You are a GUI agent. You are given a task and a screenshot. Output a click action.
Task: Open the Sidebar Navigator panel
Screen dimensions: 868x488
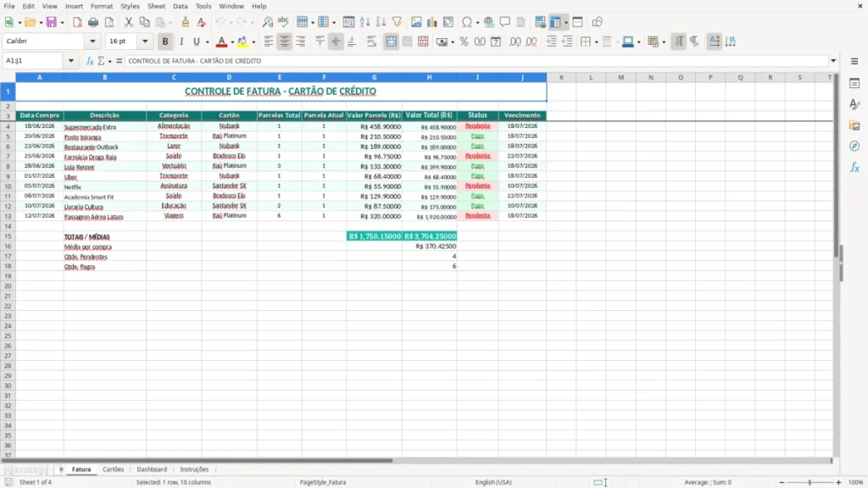[x=854, y=146]
